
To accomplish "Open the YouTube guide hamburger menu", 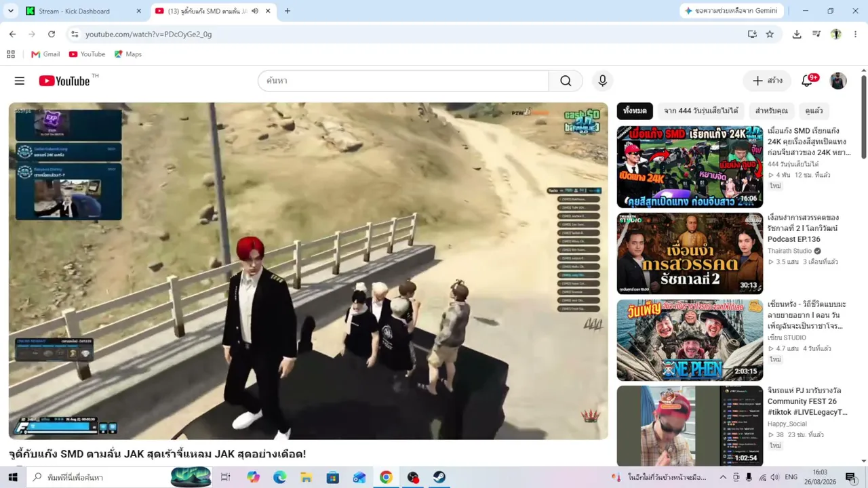I will click(x=20, y=81).
